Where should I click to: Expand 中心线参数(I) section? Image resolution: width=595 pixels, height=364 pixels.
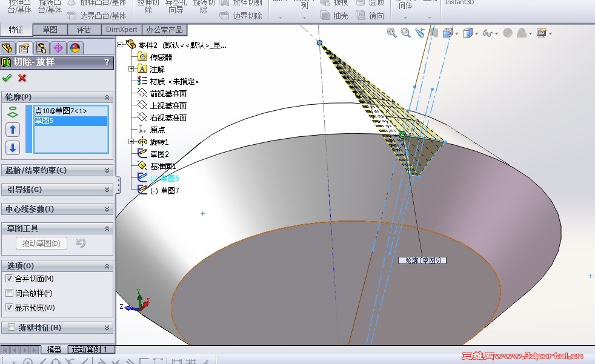point(107,209)
